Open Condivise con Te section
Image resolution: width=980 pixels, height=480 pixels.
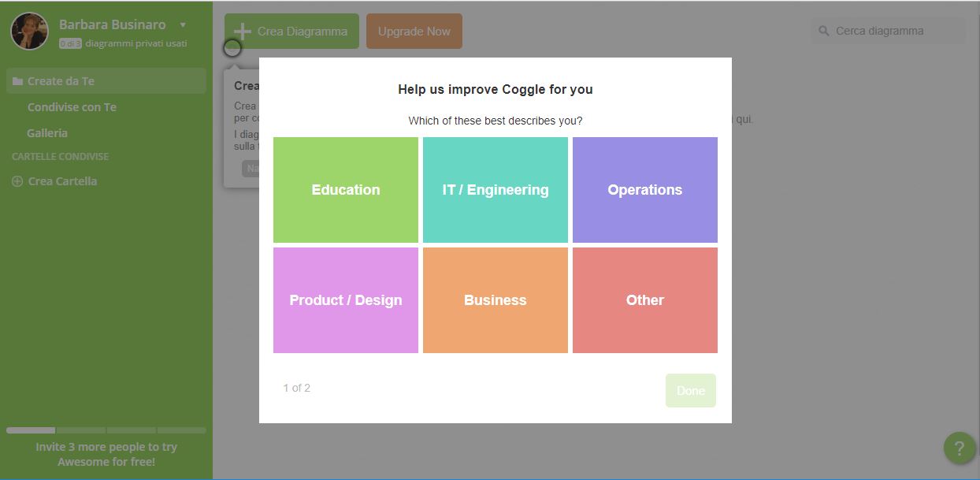(x=72, y=107)
